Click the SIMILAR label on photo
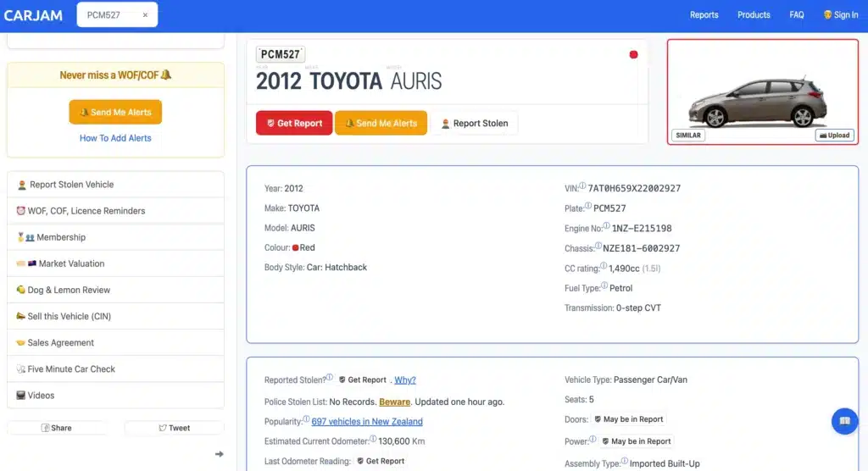The image size is (868, 471). pos(688,135)
